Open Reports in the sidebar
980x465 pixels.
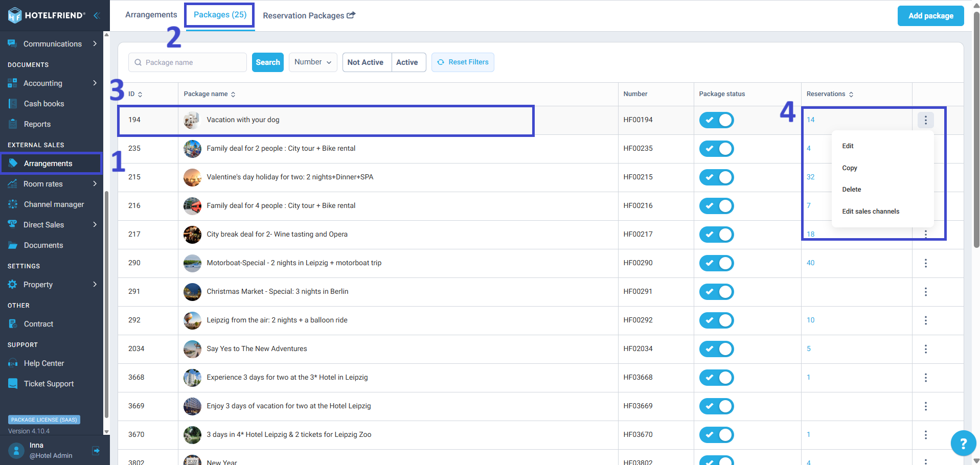pyautogui.click(x=37, y=124)
